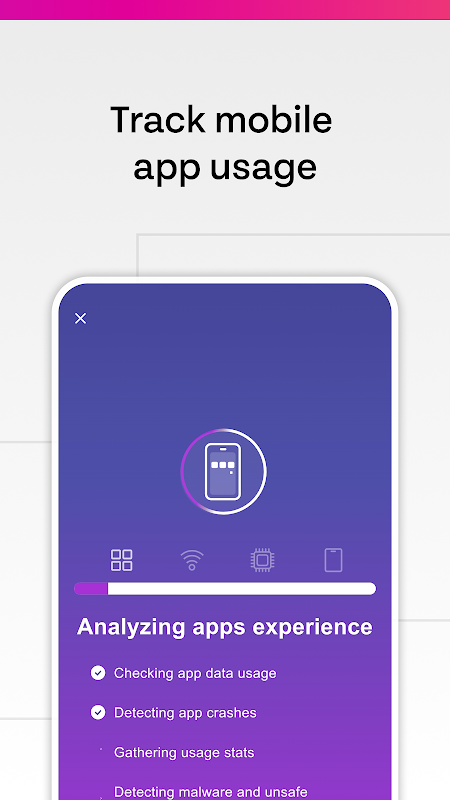The width and height of the screenshot is (450, 800).
Task: Open Detecting malware and unsafe item
Action: pos(211,792)
